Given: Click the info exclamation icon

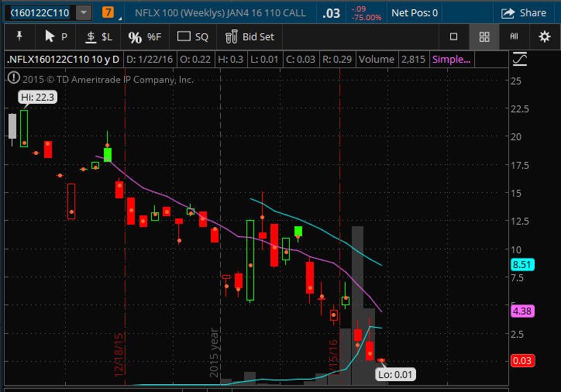Looking at the screenshot, I should (x=14, y=77).
